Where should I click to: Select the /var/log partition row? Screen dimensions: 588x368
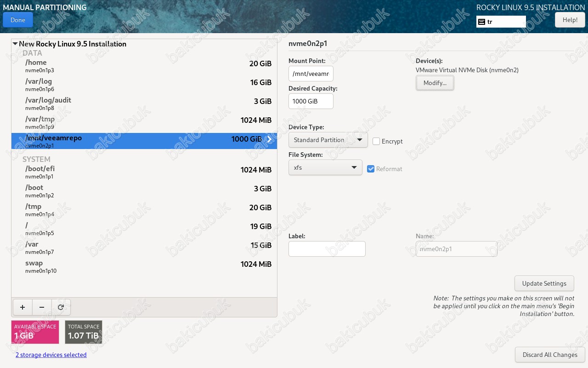(x=144, y=85)
